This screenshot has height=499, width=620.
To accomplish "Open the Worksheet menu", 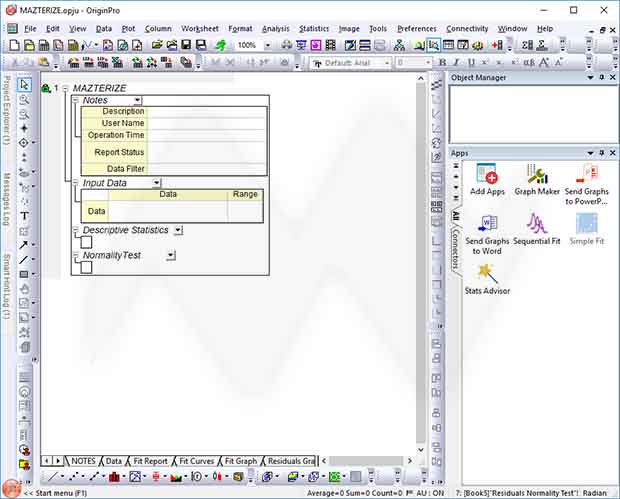I will (200, 28).
